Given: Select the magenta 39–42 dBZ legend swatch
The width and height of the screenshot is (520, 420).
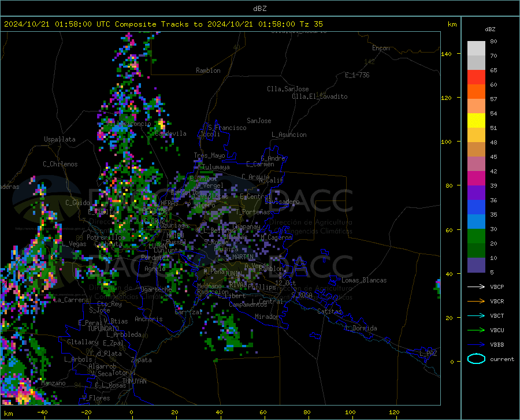Looking at the screenshot, I should [476, 179].
